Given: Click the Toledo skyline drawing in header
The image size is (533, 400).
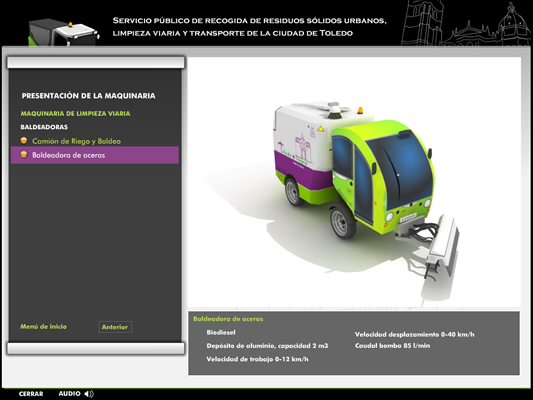Looking at the screenshot, I should [x=465, y=23].
